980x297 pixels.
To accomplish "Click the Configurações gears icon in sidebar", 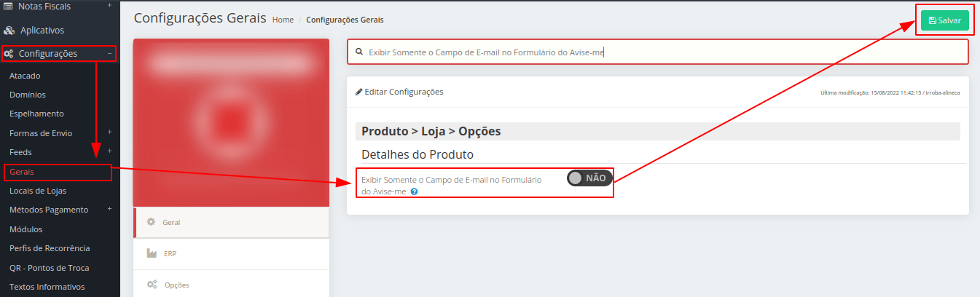I will [9, 53].
